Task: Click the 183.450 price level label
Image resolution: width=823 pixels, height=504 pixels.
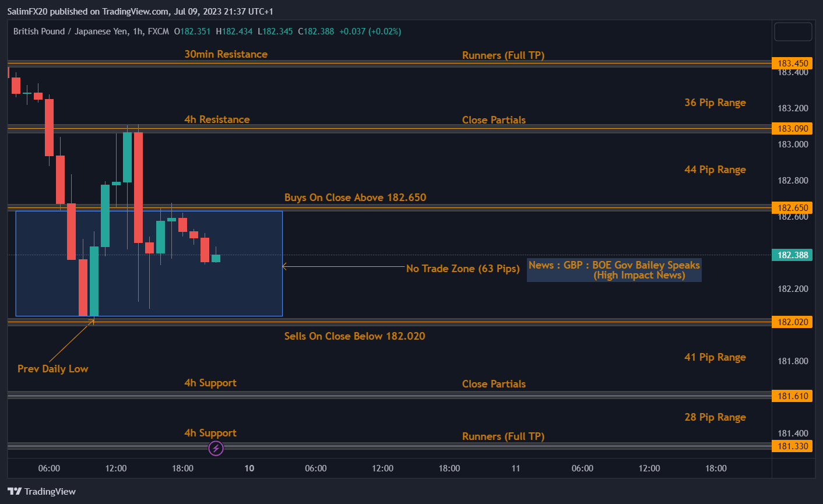Action: (x=792, y=64)
